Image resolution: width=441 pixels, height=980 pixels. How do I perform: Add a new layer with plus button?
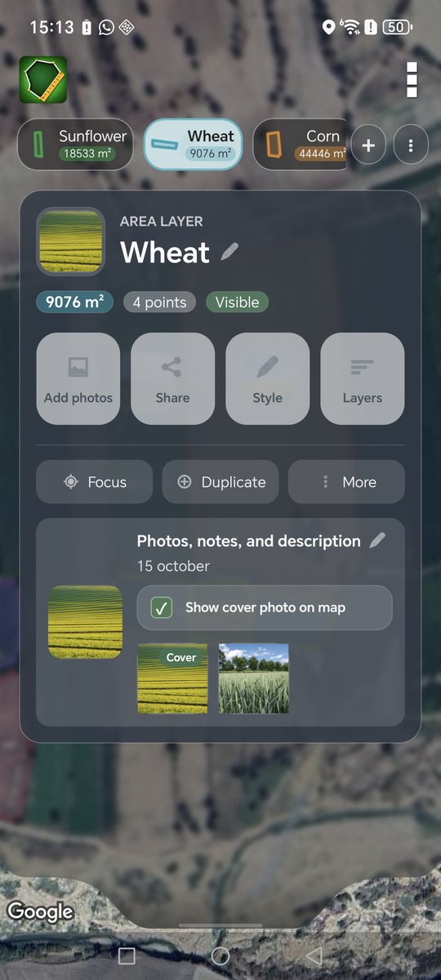[x=368, y=145]
